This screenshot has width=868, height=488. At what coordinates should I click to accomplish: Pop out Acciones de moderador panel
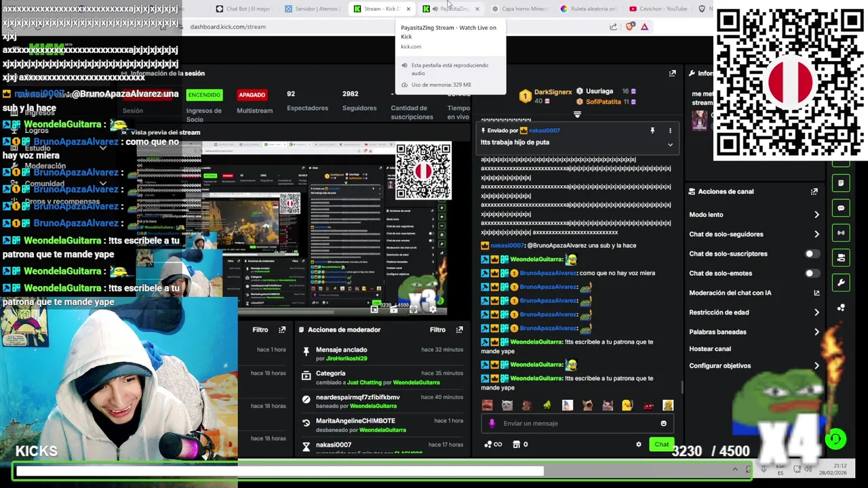459,329
